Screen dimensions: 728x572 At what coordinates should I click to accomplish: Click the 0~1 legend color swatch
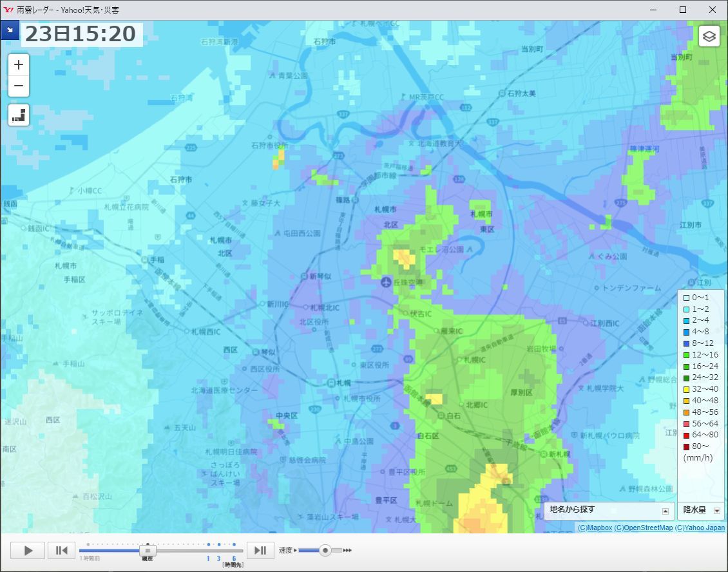coord(686,298)
